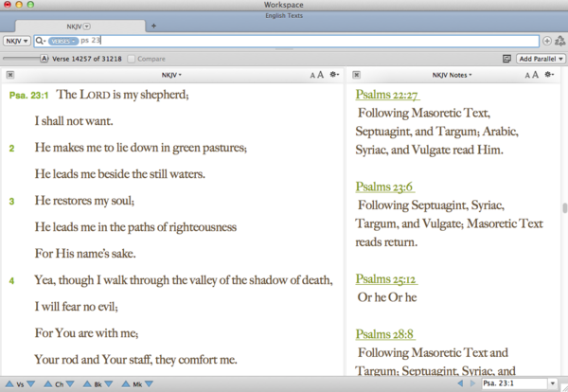Image resolution: width=568 pixels, height=392 pixels.
Task: Decrease NKJV pane text size
Action: click(x=312, y=76)
